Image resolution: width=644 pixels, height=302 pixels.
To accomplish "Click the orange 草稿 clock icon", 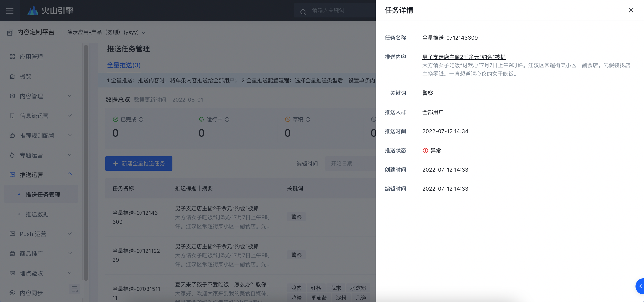I will pos(288,119).
